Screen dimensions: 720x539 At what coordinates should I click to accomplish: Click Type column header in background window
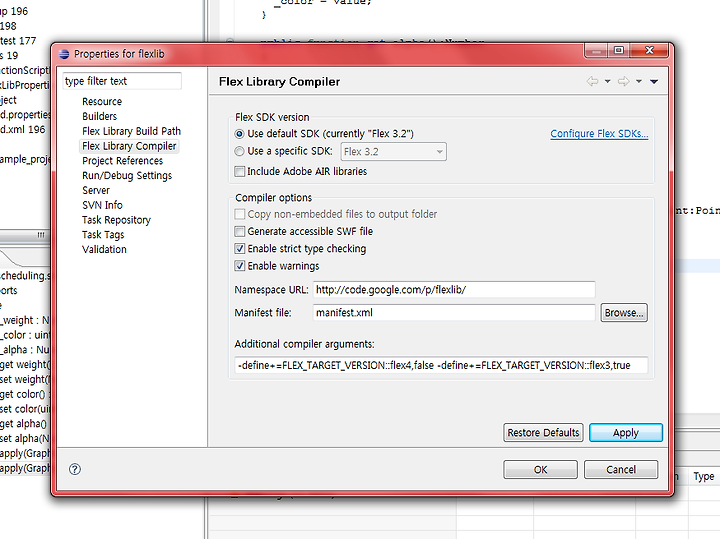tap(703, 477)
